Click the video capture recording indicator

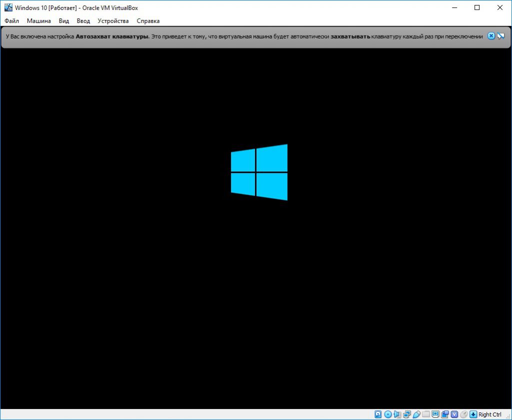point(445,414)
